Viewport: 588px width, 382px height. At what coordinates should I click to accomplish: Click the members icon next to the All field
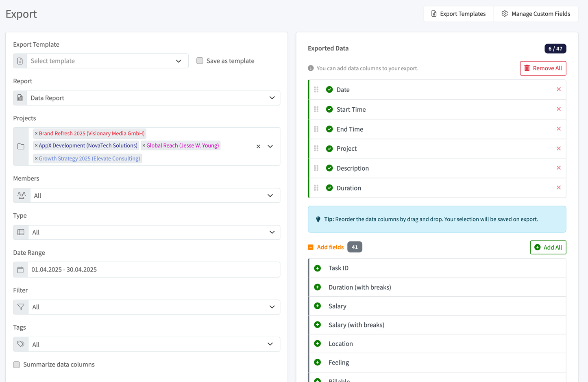pyautogui.click(x=21, y=195)
